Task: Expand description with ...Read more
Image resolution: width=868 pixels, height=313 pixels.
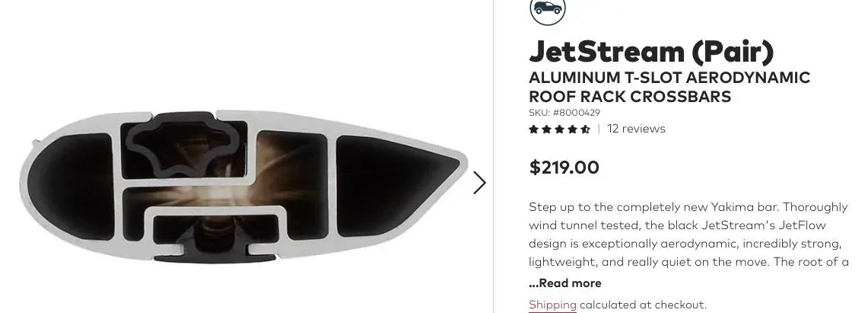Action: click(x=564, y=283)
